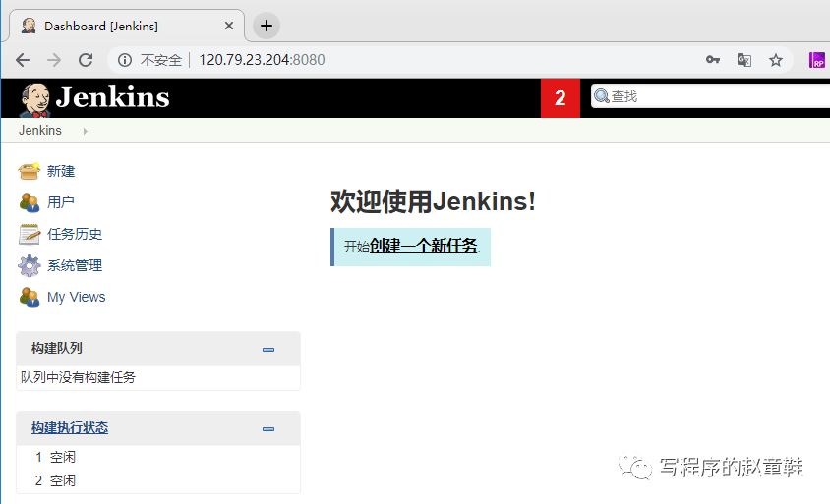Click the address bar URL 120.79.23.204:8080
Viewport: 830px width, 504px height.
coord(262,60)
